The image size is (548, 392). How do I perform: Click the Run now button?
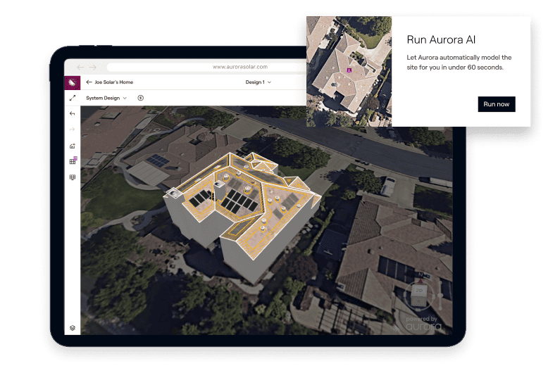coord(497,104)
